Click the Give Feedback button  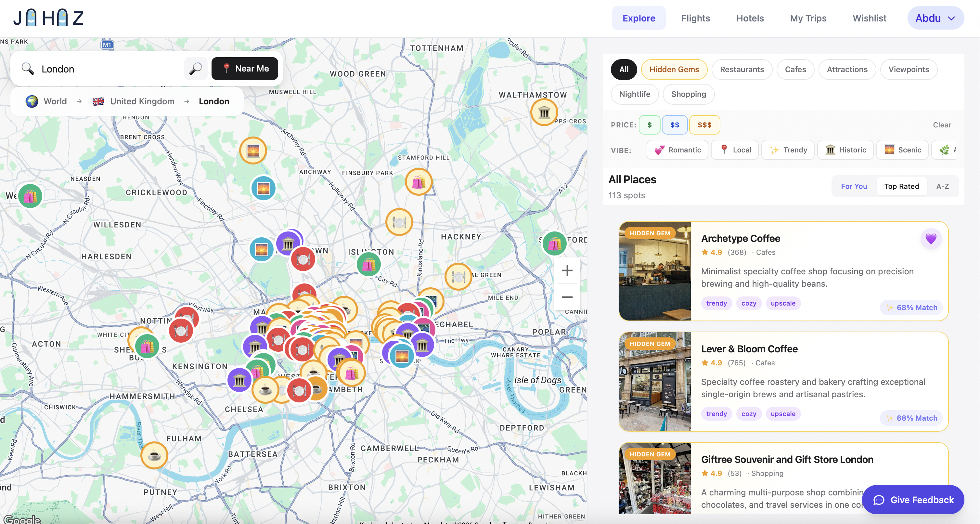tap(913, 500)
